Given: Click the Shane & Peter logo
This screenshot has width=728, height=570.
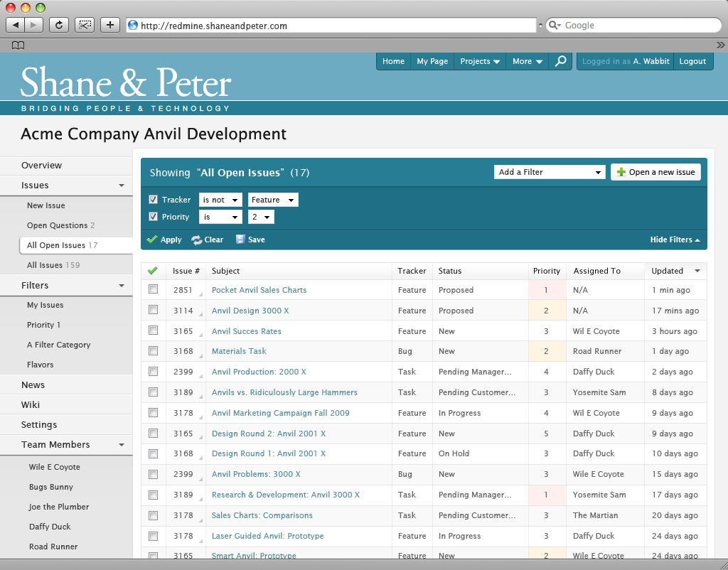Looking at the screenshot, I should pos(126,88).
